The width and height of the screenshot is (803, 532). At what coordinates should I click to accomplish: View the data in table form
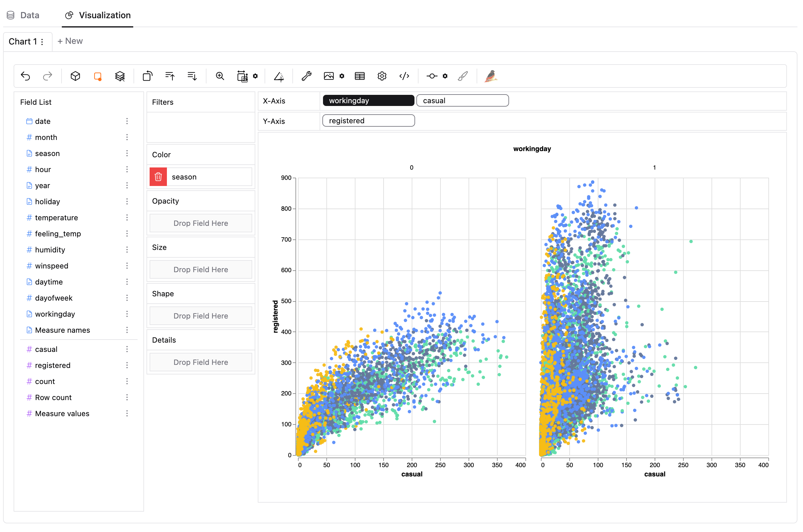359,76
